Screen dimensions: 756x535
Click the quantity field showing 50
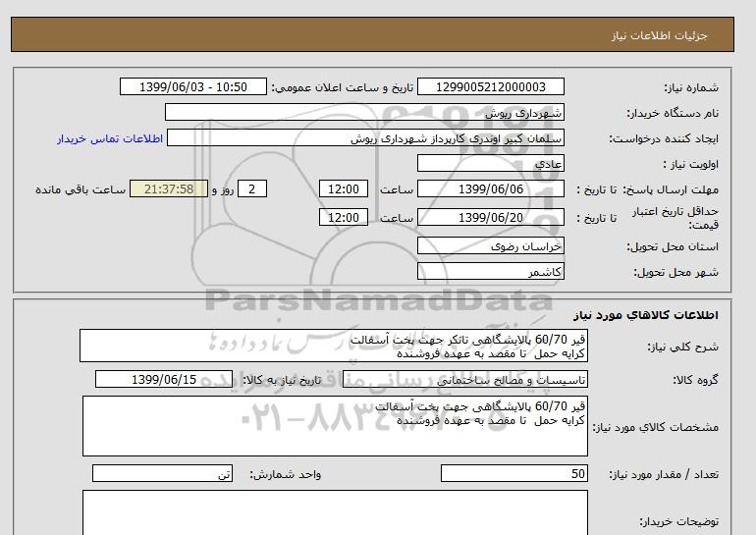click(x=513, y=473)
